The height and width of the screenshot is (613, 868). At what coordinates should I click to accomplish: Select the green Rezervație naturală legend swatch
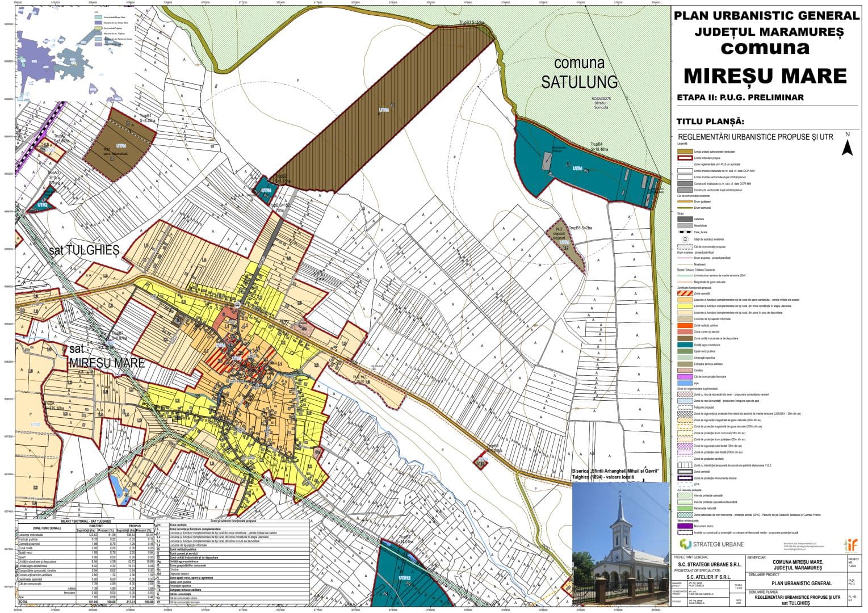pos(685,508)
